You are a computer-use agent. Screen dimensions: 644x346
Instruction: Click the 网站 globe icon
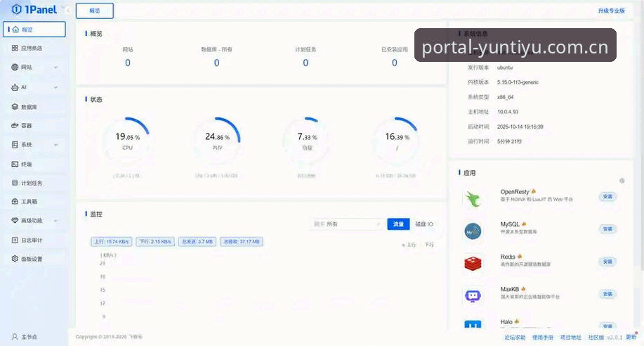point(15,67)
